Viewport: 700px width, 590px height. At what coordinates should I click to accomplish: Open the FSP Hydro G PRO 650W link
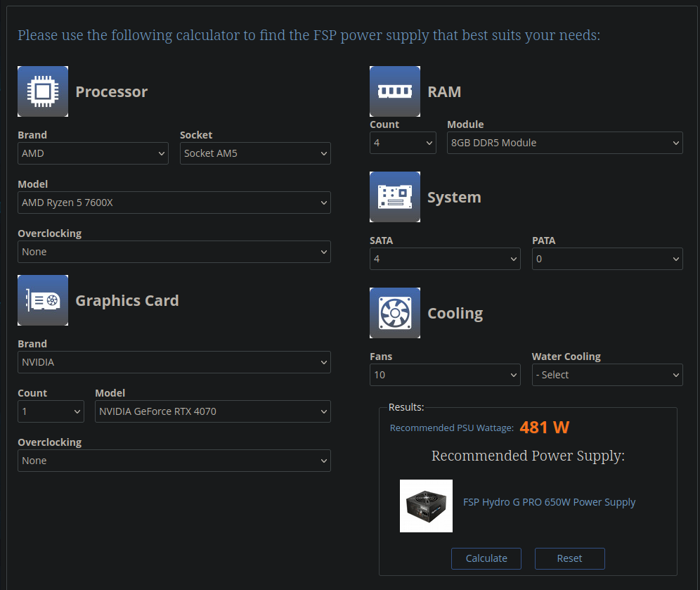(x=549, y=503)
